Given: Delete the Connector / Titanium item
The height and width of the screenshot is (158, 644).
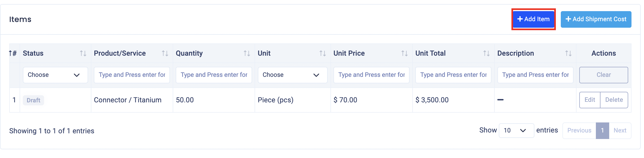Looking at the screenshot, I should (614, 100).
